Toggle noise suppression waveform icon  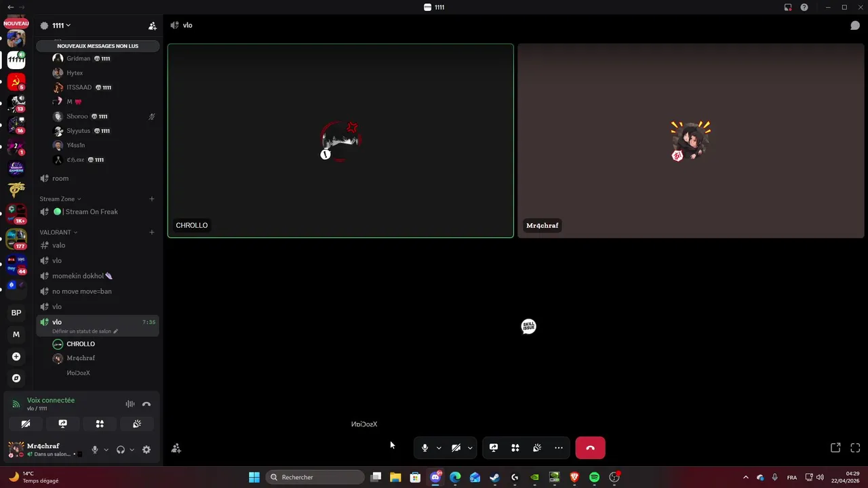click(x=130, y=404)
